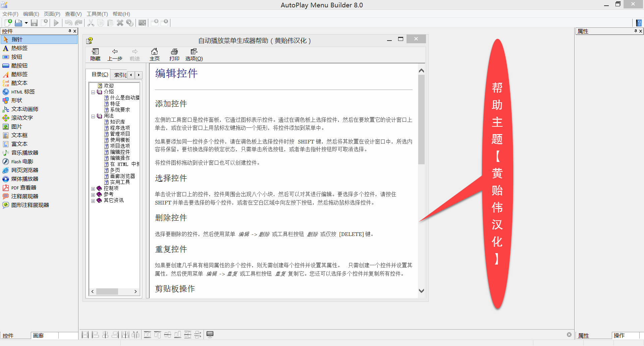Screen dimensions: 644x346
Task: Click the blue help icon at toolbar right
Action: click(639, 23)
